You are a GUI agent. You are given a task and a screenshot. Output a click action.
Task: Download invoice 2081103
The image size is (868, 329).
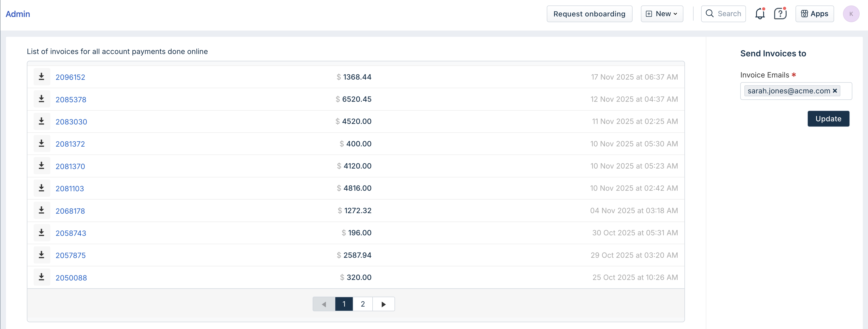(x=41, y=188)
